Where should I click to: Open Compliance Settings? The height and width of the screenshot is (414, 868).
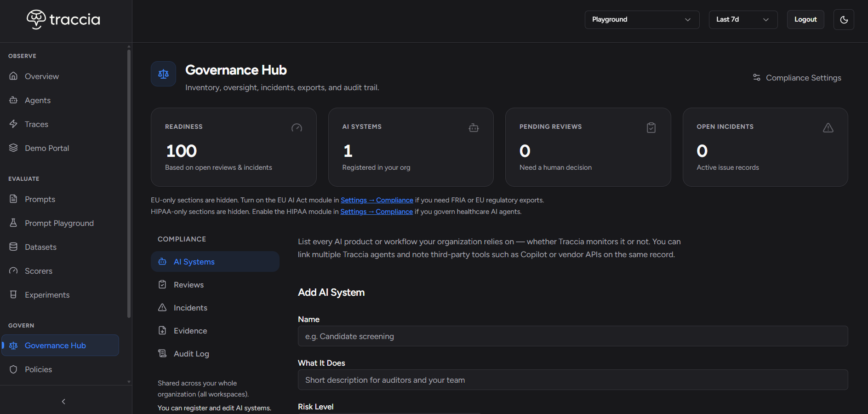(797, 78)
